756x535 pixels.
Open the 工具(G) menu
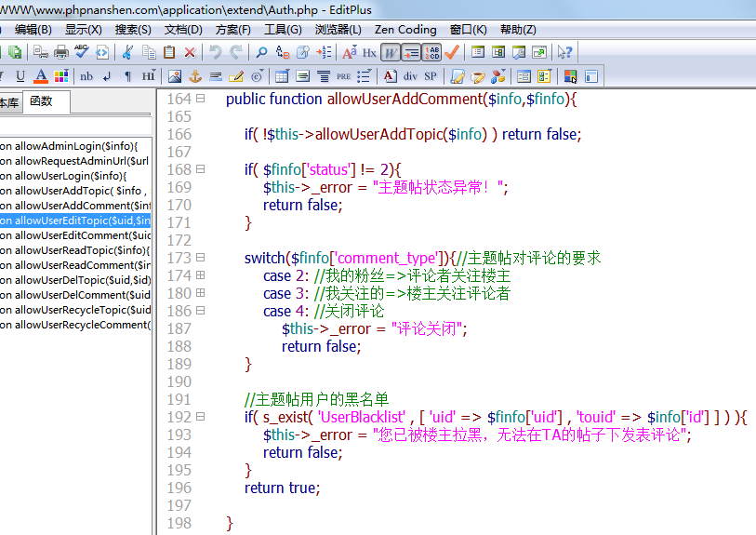(x=283, y=30)
